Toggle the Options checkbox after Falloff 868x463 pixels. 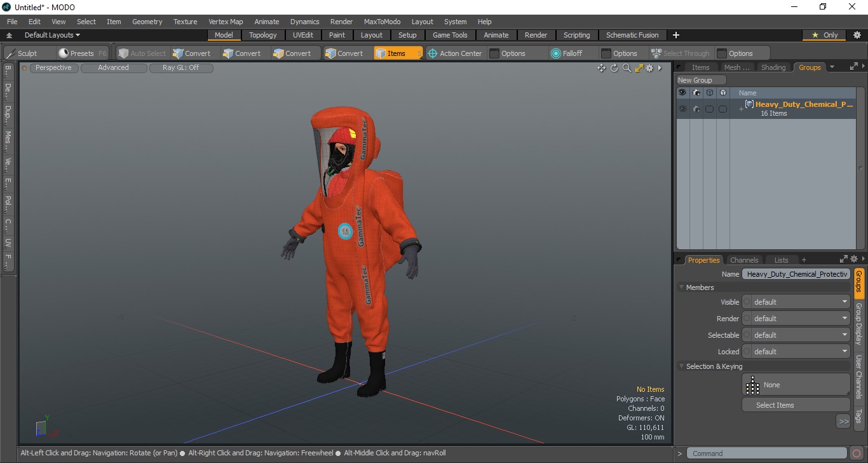606,53
